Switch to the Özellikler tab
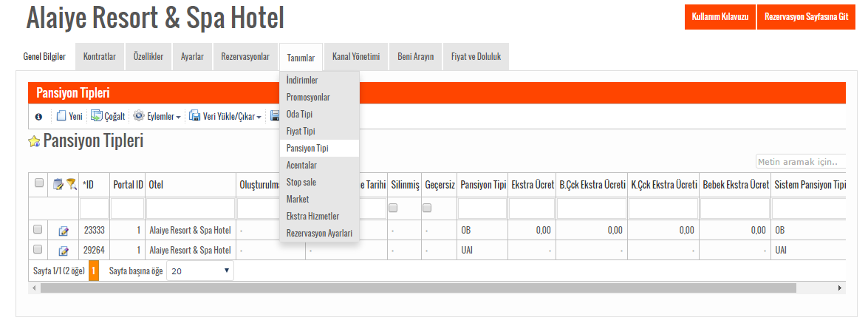Image resolution: width=868 pixels, height=326 pixels. [148, 56]
